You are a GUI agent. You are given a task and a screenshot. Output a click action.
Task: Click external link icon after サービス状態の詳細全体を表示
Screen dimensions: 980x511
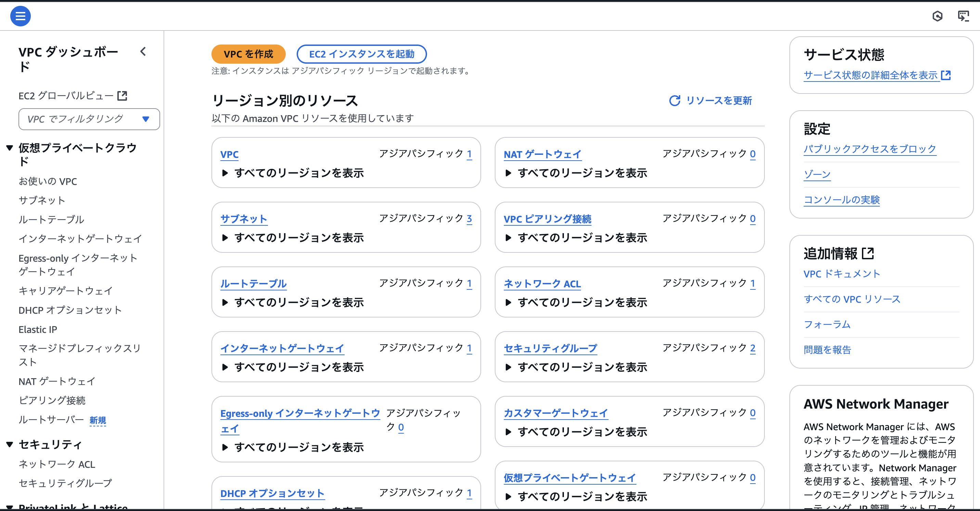point(946,75)
